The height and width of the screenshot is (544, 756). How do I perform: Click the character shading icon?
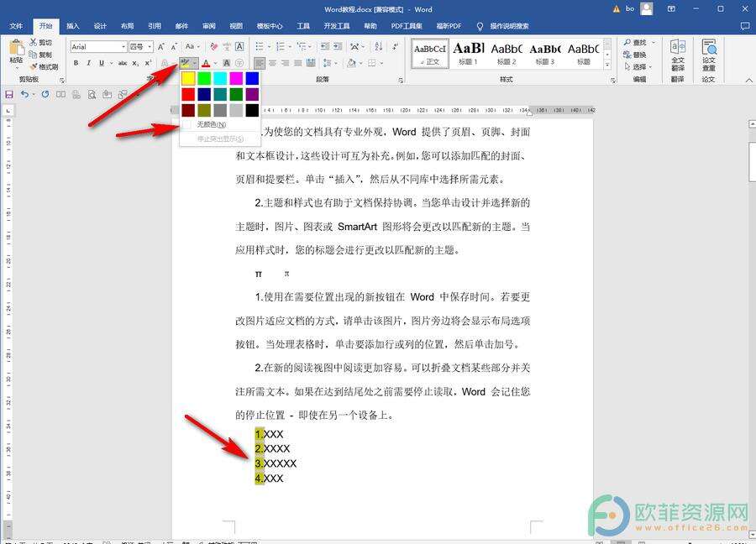pyautogui.click(x=226, y=63)
